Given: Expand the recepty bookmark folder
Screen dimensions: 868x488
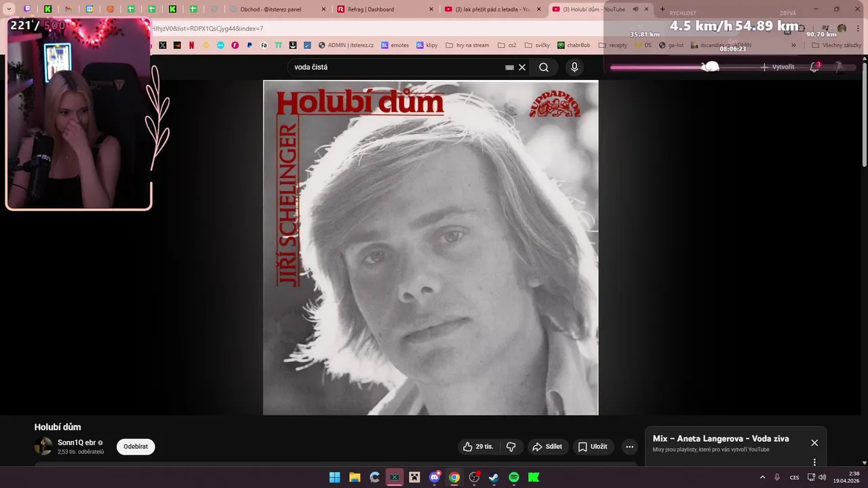Looking at the screenshot, I should pos(612,45).
